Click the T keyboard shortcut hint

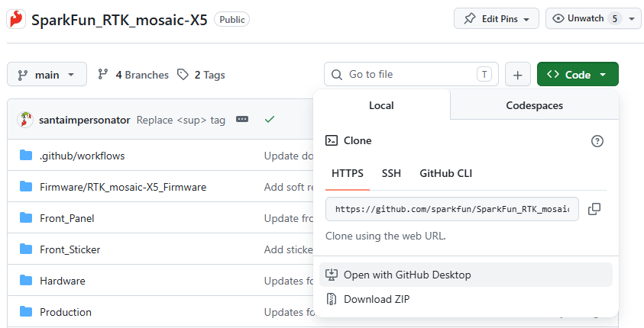pos(484,74)
